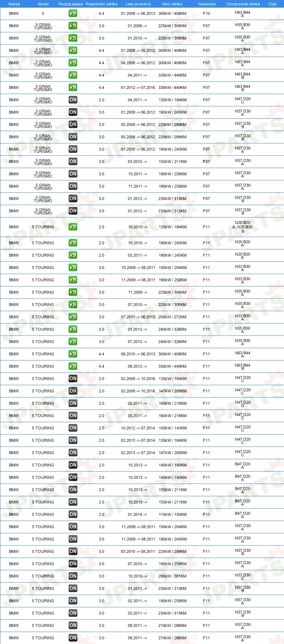Click diesel icon for 5 Touring 03.2011 230kW row

coord(73,613)
